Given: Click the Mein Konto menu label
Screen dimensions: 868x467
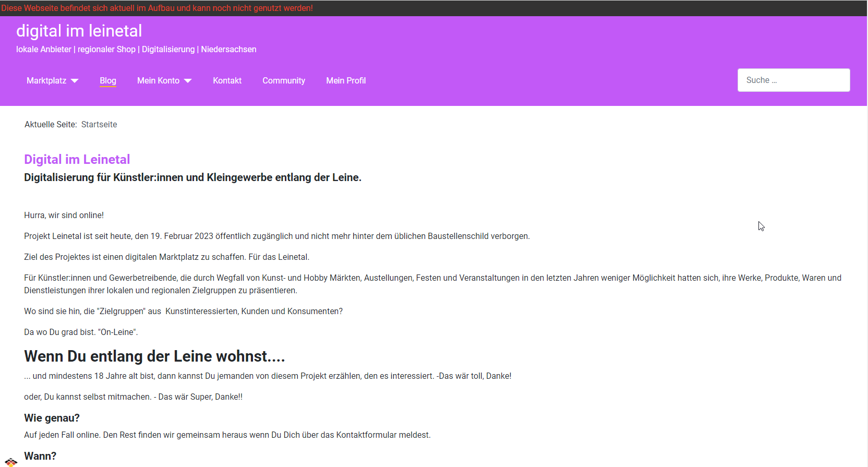Looking at the screenshot, I should pos(158,80).
